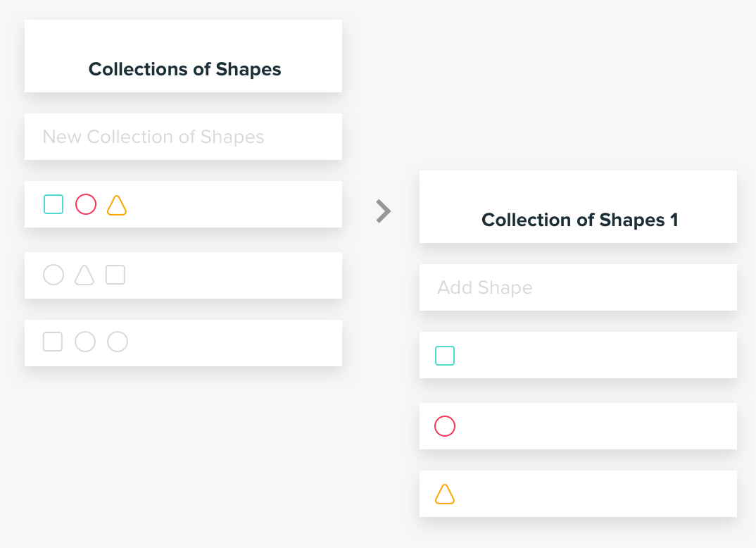Open the orange triangle shape row
This screenshot has height=548, width=756.
[578, 494]
